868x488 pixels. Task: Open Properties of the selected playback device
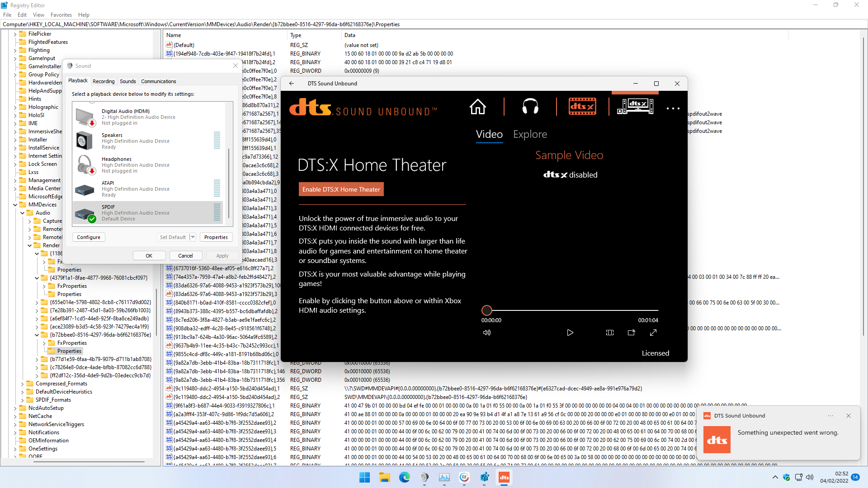pyautogui.click(x=216, y=237)
